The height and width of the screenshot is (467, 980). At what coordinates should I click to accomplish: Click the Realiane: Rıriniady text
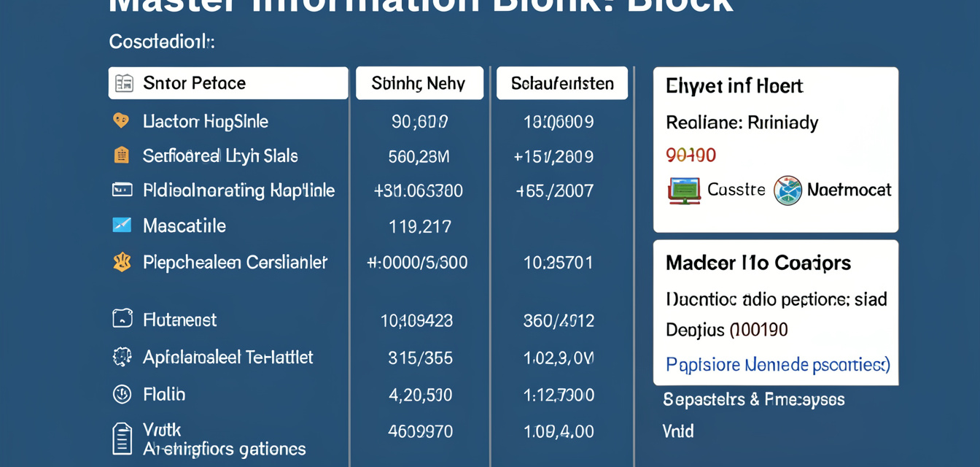tap(742, 122)
